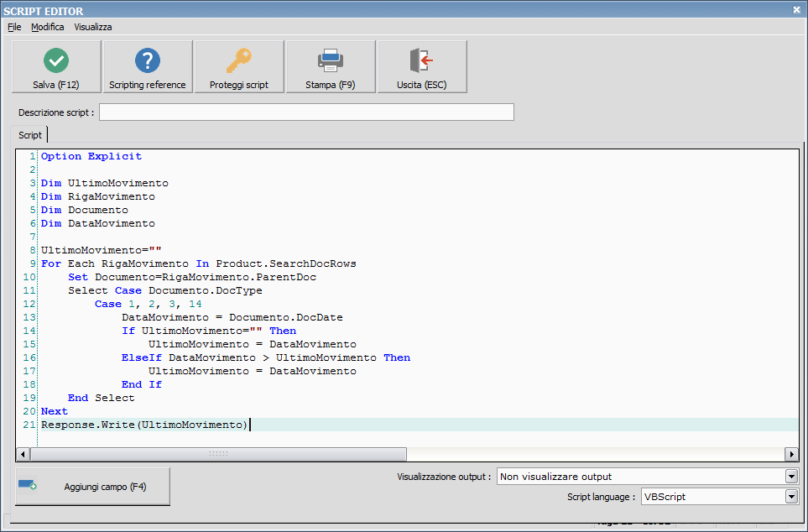Click line number 17 in the gutter

pyautogui.click(x=29, y=371)
